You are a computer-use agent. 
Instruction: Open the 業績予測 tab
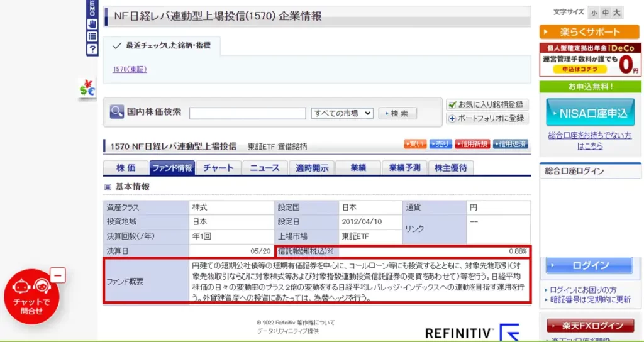404,167
